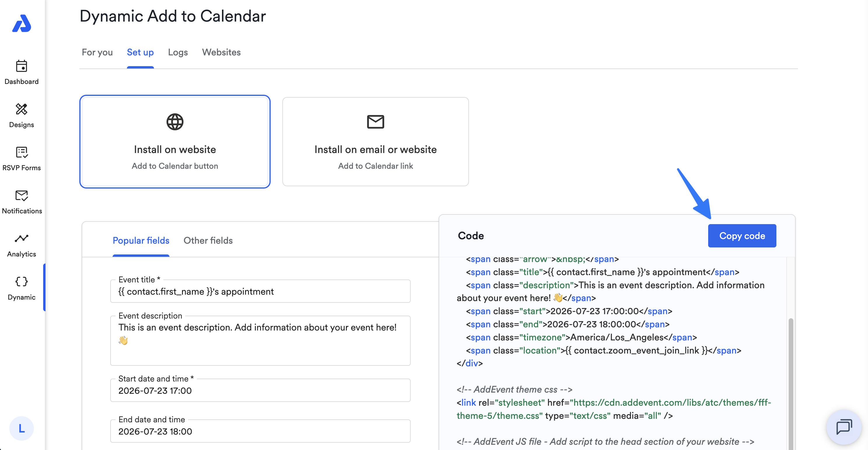
Task: Open the Dynamic curly braces icon
Action: (x=22, y=282)
